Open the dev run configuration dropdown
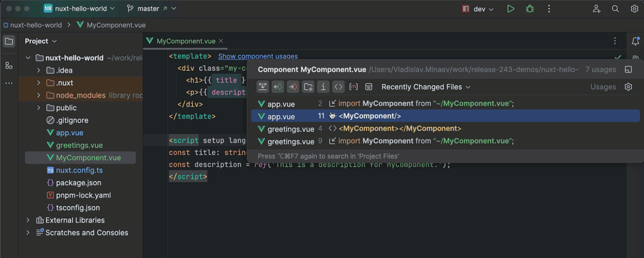 pyautogui.click(x=478, y=9)
